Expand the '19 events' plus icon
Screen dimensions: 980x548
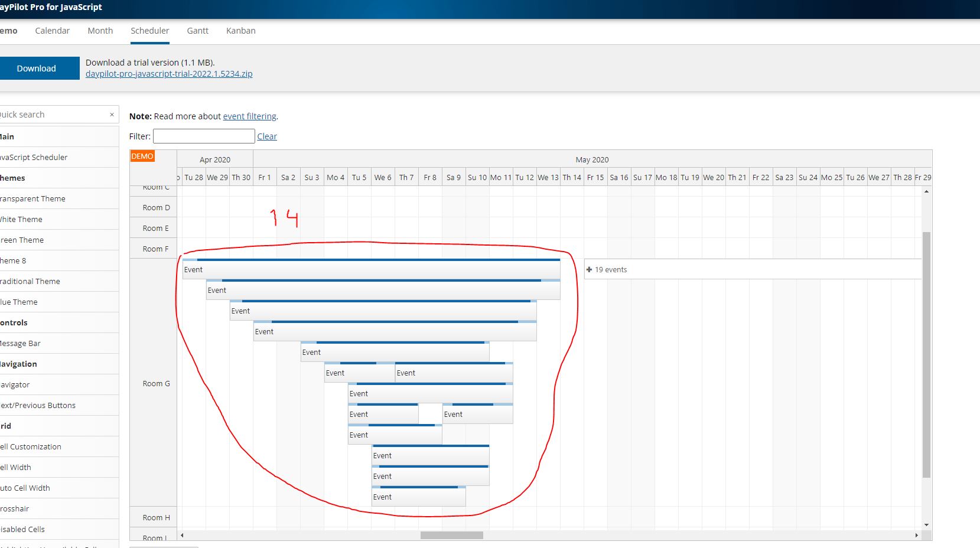point(589,269)
